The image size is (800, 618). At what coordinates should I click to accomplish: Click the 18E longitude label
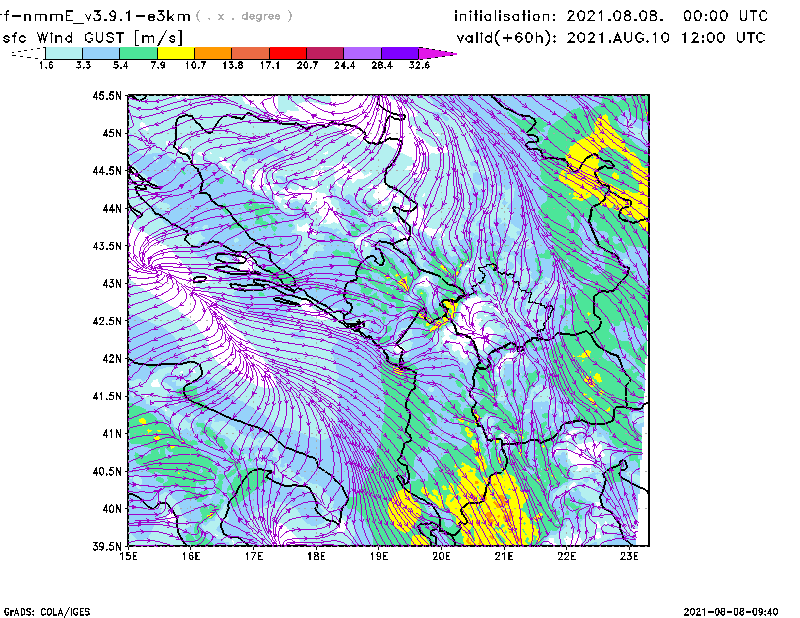click(316, 556)
